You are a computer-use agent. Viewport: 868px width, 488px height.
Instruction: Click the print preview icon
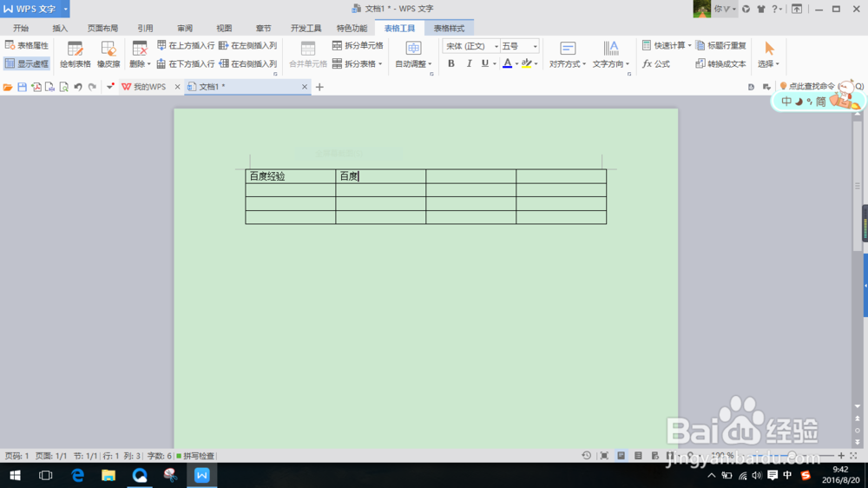(63, 87)
